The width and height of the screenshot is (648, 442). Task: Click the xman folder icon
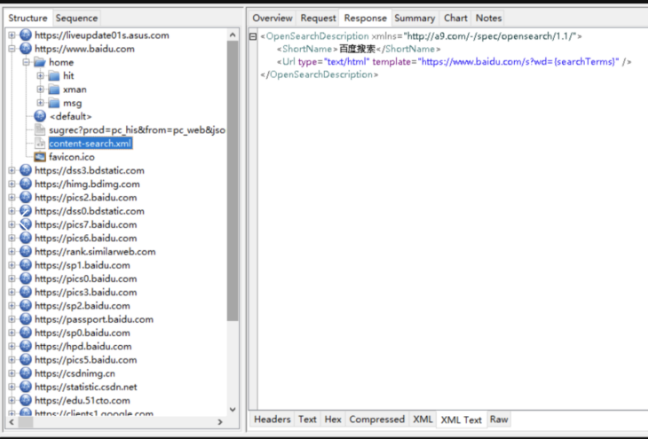pos(54,90)
